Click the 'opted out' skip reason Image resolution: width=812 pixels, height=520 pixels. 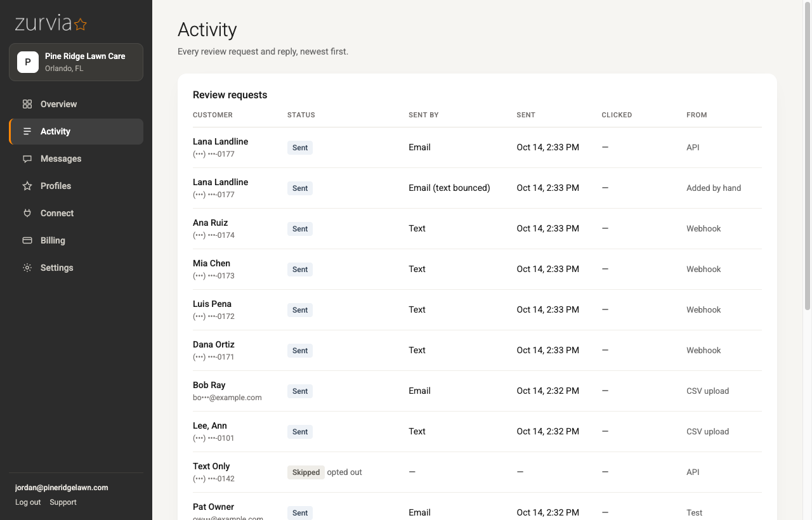(x=344, y=472)
